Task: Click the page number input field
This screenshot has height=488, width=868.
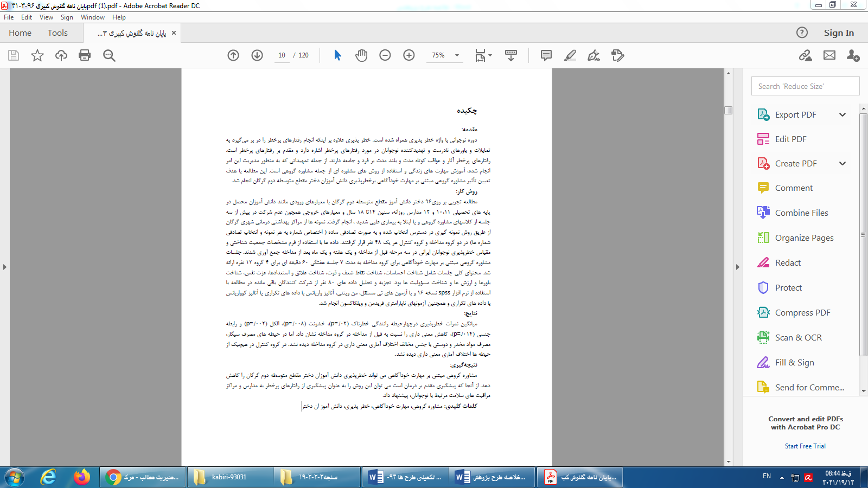Action: click(x=282, y=55)
